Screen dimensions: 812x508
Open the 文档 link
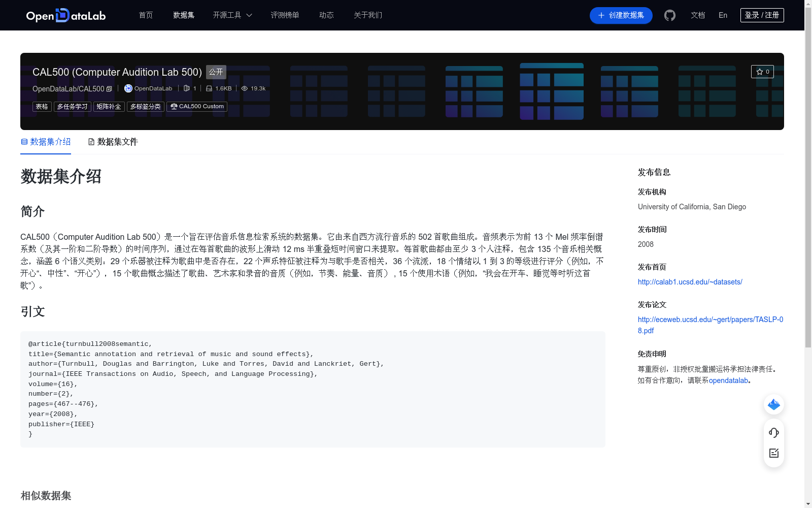(698, 15)
